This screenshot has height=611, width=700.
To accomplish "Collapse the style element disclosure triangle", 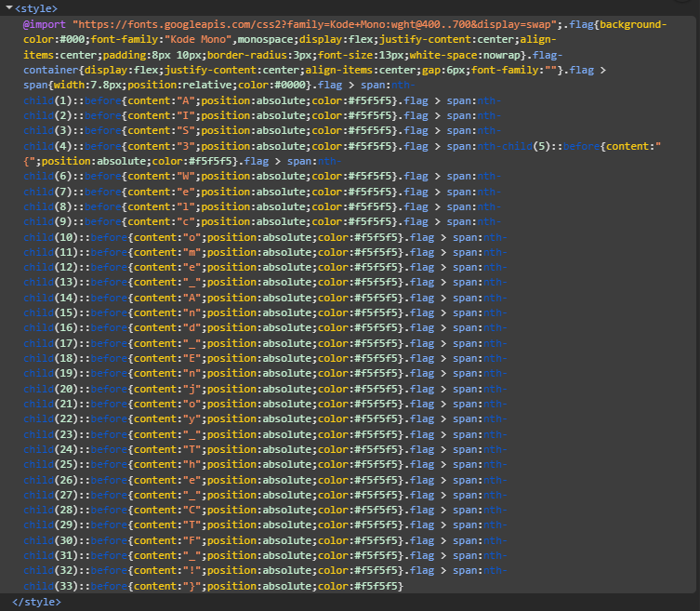I will click(9, 7).
